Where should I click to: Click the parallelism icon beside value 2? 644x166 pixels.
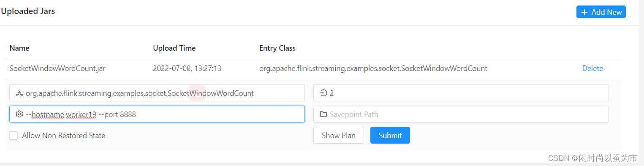point(323,93)
